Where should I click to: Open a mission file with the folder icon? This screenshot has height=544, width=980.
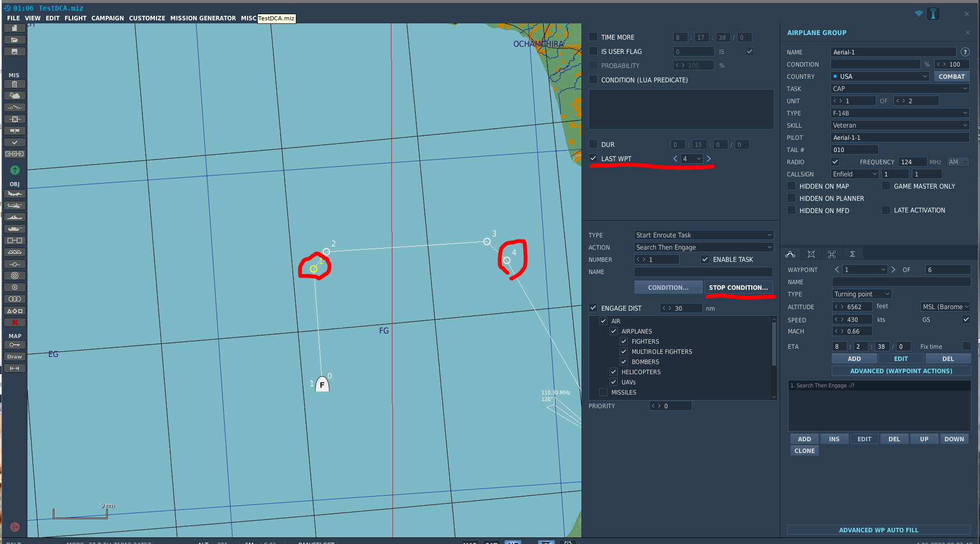(x=15, y=40)
